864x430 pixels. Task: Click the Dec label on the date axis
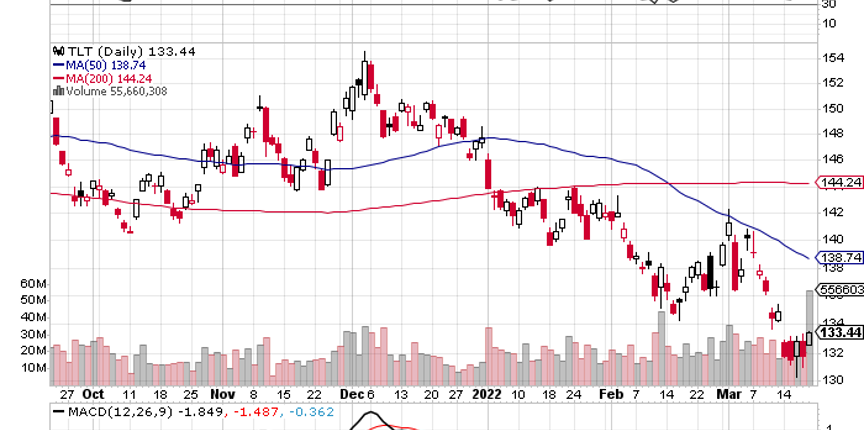(344, 394)
